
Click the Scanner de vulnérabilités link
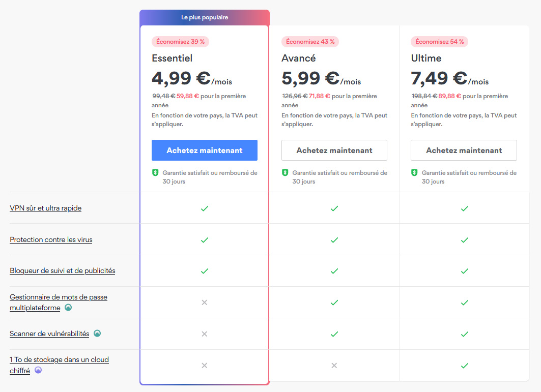tap(49, 334)
